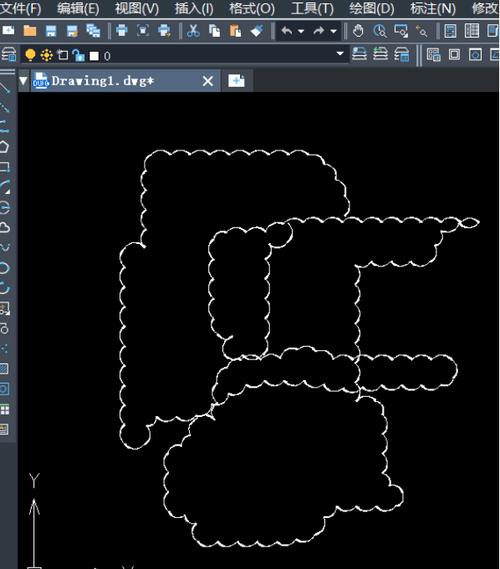The height and width of the screenshot is (569, 500).
Task: Click layer name 0 in layer box
Action: click(107, 56)
